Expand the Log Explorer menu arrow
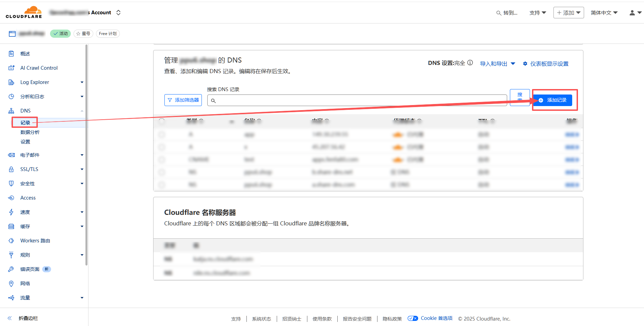 coord(82,82)
